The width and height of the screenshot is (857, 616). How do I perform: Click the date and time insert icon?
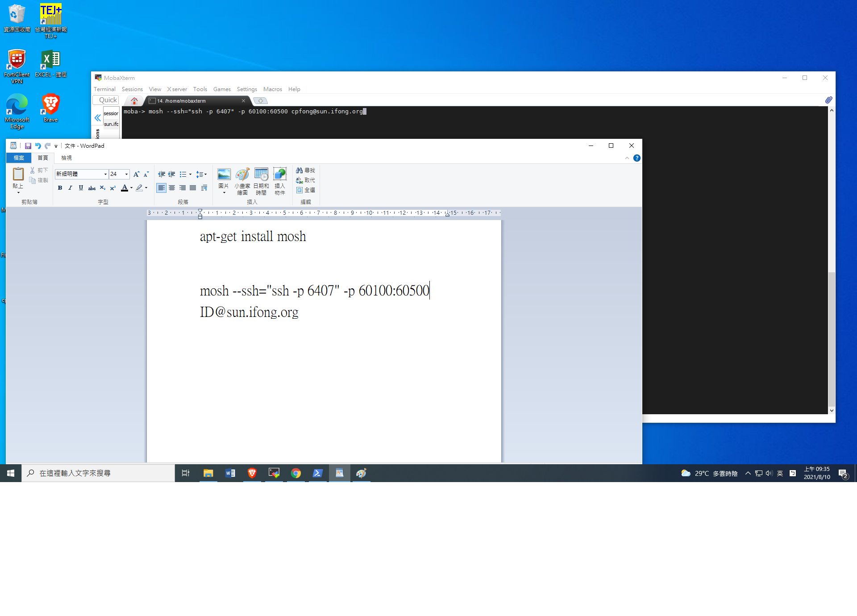[261, 175]
